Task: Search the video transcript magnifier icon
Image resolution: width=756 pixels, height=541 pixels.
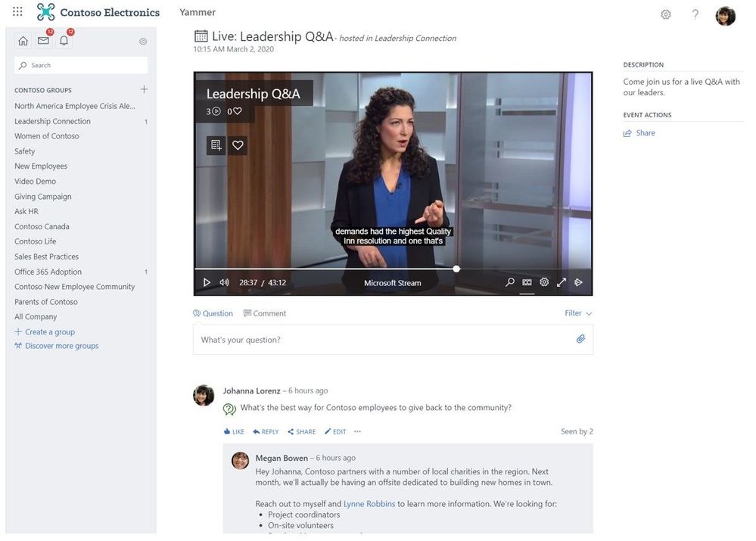Action: click(509, 282)
